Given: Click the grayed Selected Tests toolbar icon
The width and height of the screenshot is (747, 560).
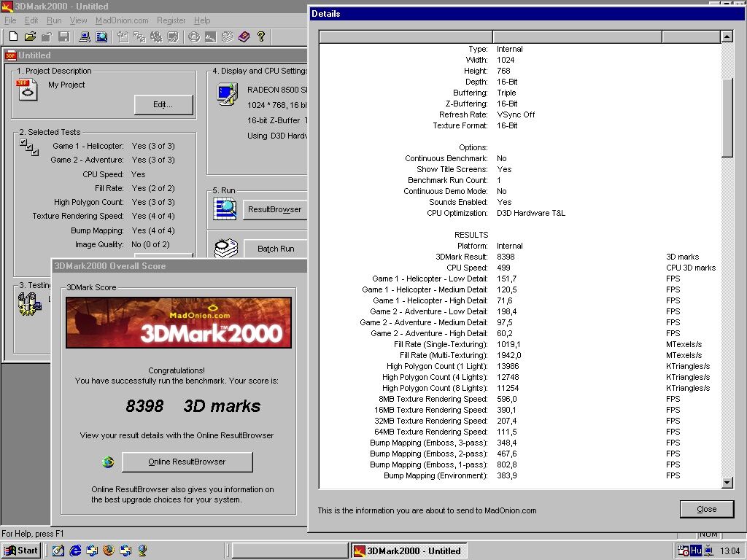Looking at the screenshot, I should (x=139, y=36).
